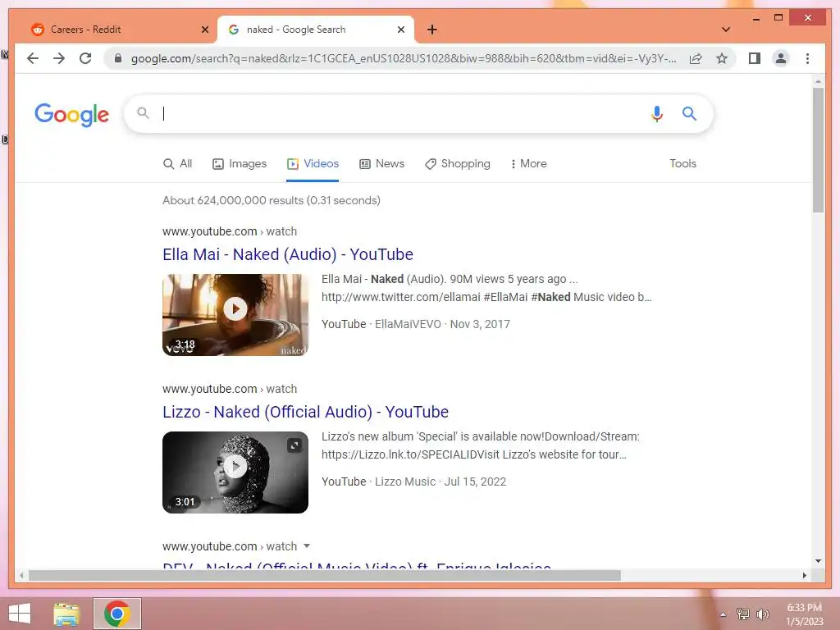Open the search Tools options
The image size is (840, 630).
[x=682, y=164]
